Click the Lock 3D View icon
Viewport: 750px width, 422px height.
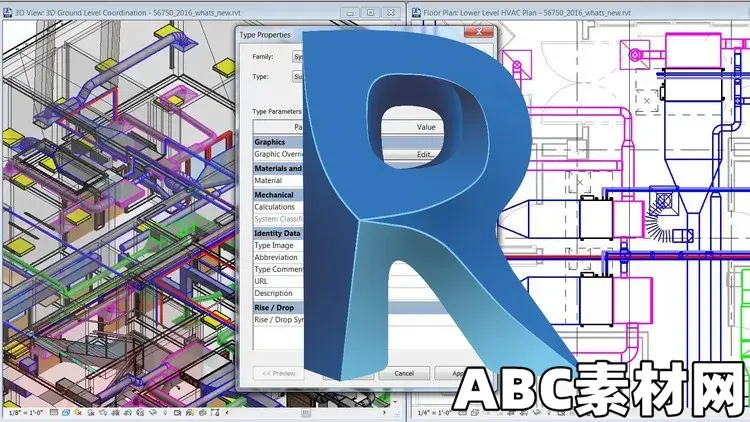(140, 412)
